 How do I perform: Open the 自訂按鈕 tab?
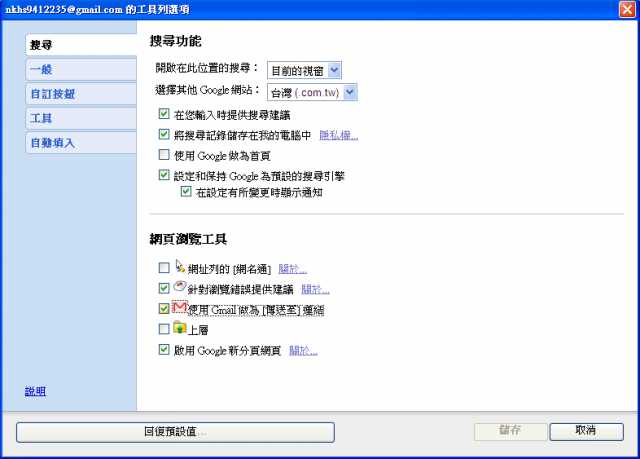[81, 94]
